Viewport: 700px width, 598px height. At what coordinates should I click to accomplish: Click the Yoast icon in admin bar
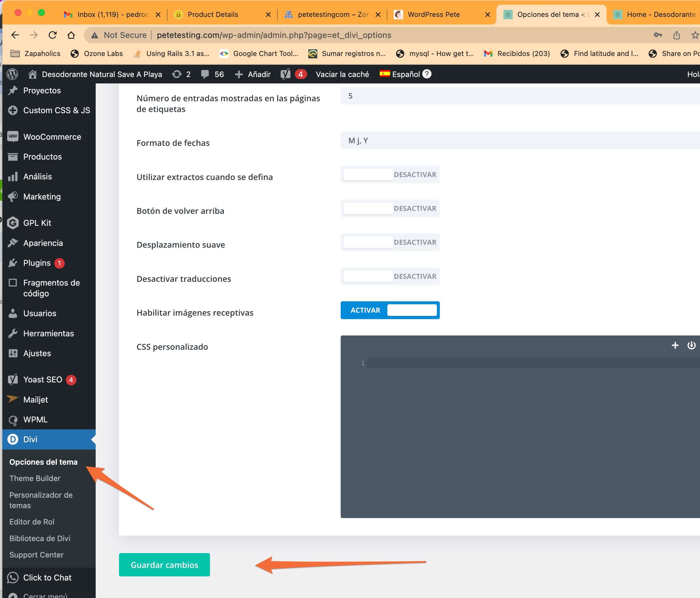(x=286, y=74)
